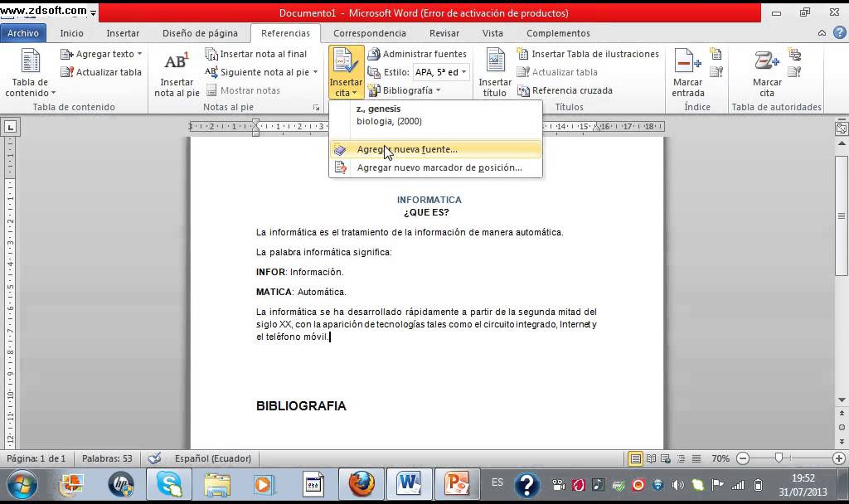Screen dimensions: 849x504
Task: Expand the Siguiente nota al pie arrow
Action: point(315,72)
